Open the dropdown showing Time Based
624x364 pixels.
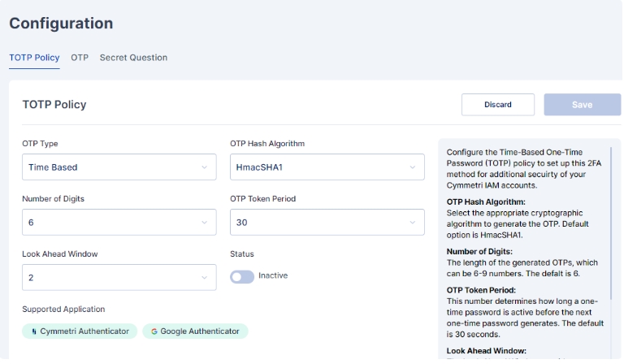(x=114, y=167)
